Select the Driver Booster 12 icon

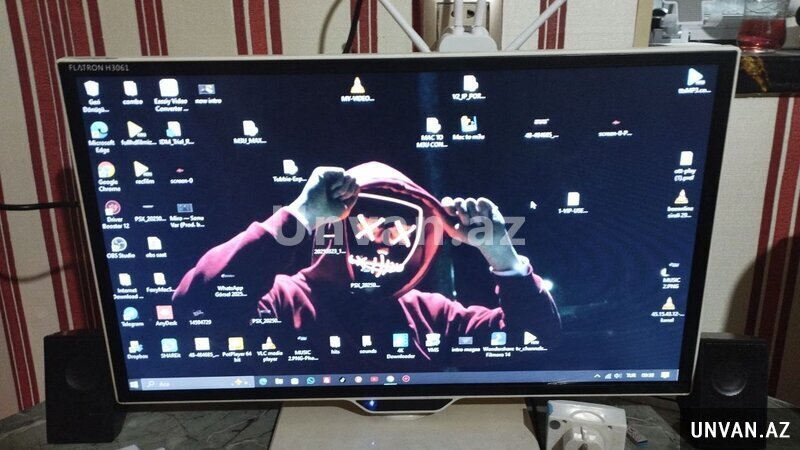click(x=114, y=214)
